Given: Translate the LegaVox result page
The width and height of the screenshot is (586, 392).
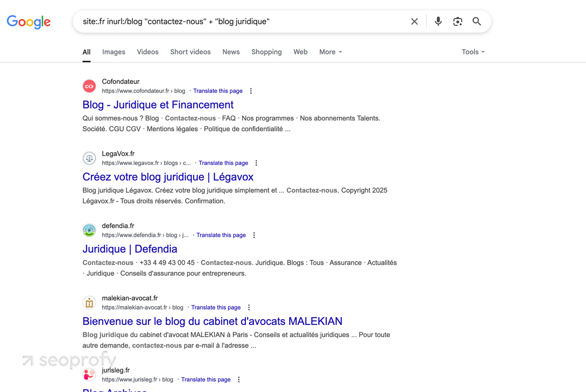Looking at the screenshot, I should point(224,163).
